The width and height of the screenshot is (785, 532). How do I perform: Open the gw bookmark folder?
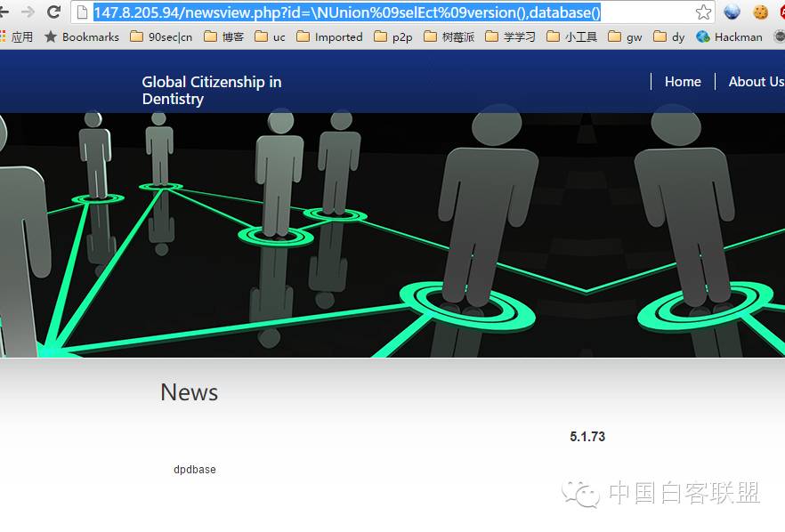(x=625, y=36)
